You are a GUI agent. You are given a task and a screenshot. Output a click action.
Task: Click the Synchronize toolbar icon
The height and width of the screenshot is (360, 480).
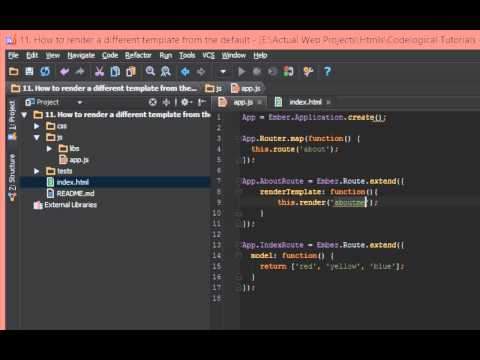pos(45,71)
